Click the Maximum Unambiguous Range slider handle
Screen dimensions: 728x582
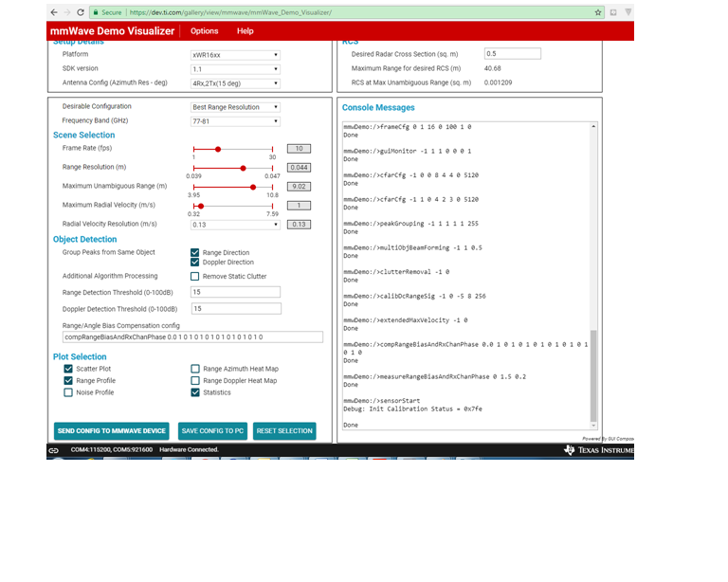253,187
